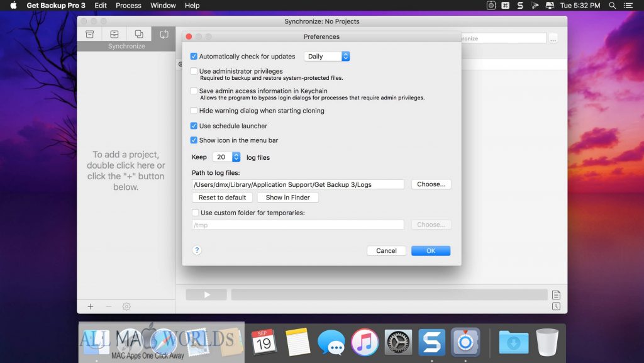This screenshot has height=363, width=644.
Task: Click the log files path field
Action: tap(297, 184)
